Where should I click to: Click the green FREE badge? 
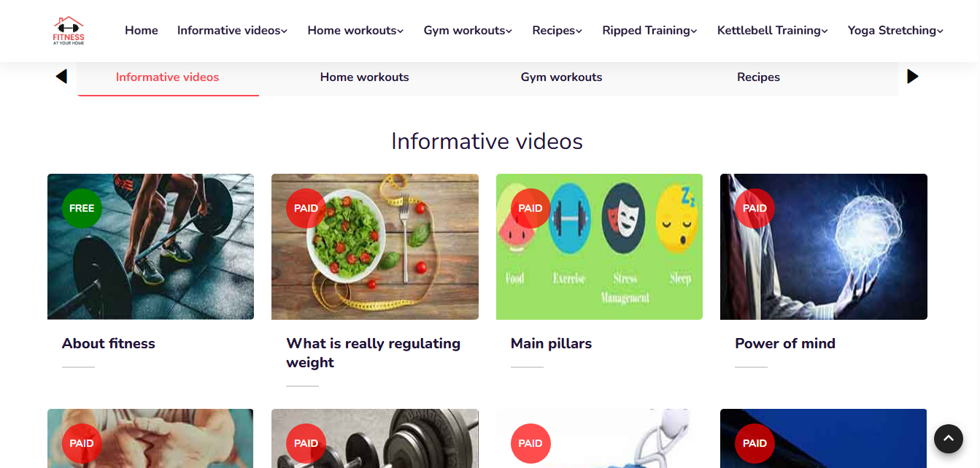pyautogui.click(x=82, y=208)
